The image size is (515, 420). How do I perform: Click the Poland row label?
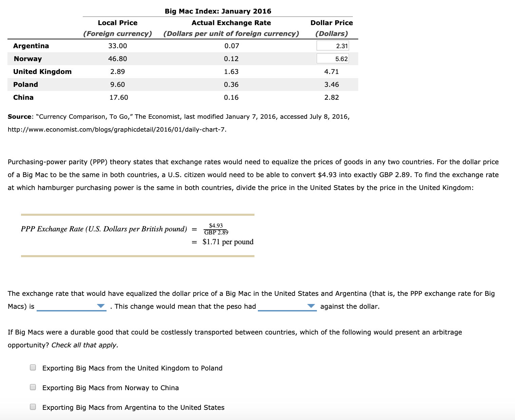click(x=25, y=84)
